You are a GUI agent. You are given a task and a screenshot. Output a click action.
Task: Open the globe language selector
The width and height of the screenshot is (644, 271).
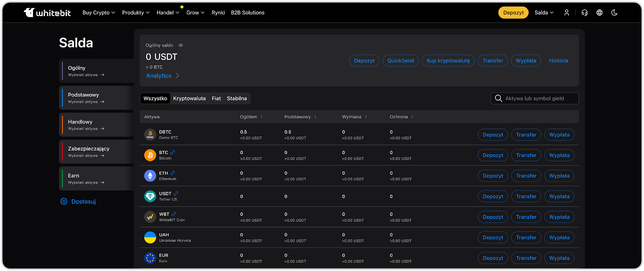point(599,12)
